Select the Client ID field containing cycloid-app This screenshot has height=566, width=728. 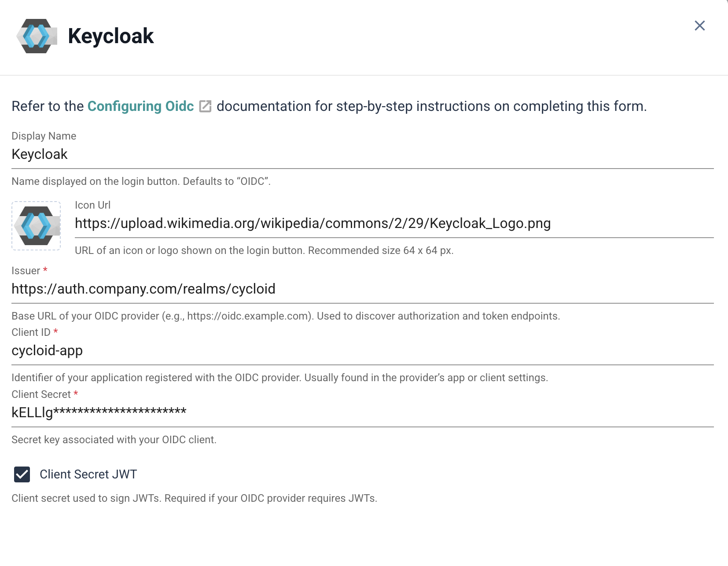pos(362,351)
